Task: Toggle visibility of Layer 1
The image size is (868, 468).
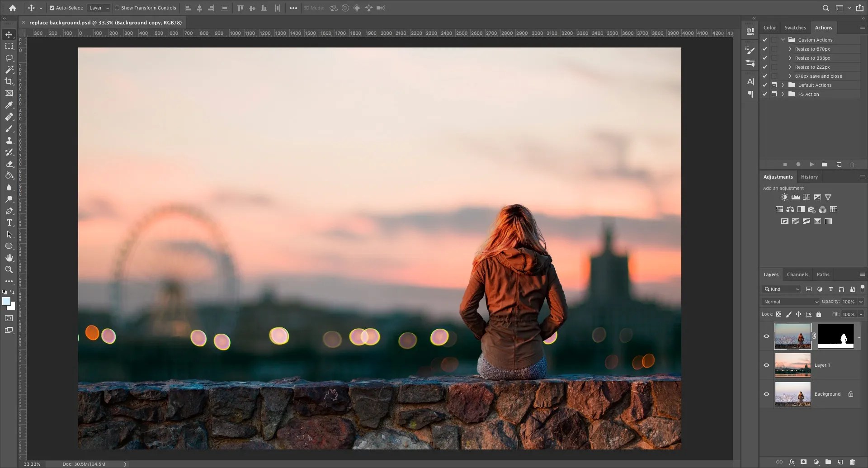Action: (766, 365)
